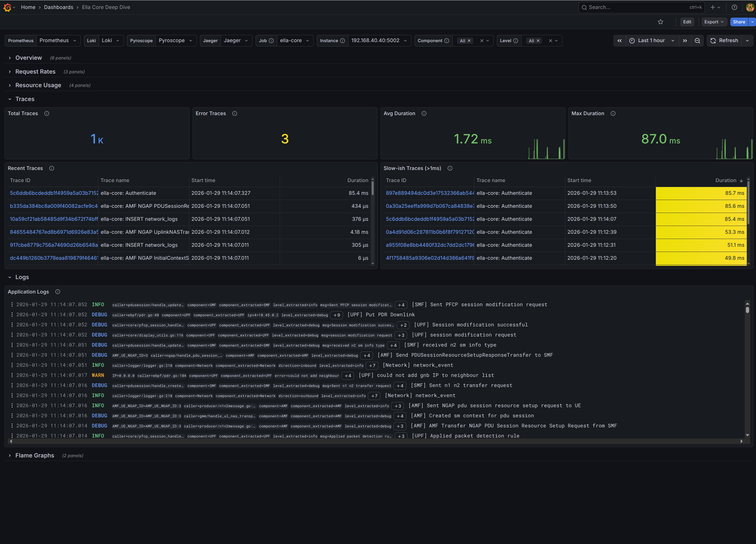
Task: Open the user avatar profile icon
Action: [x=750, y=7]
